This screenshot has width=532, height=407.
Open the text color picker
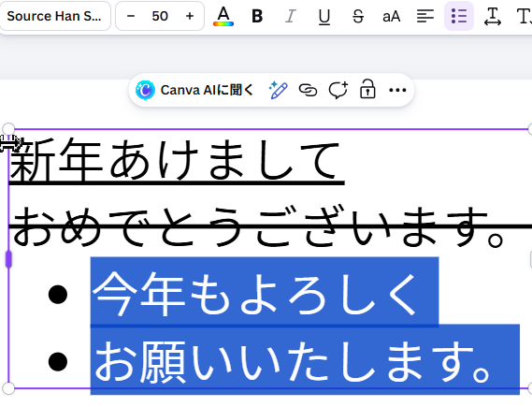click(x=223, y=16)
